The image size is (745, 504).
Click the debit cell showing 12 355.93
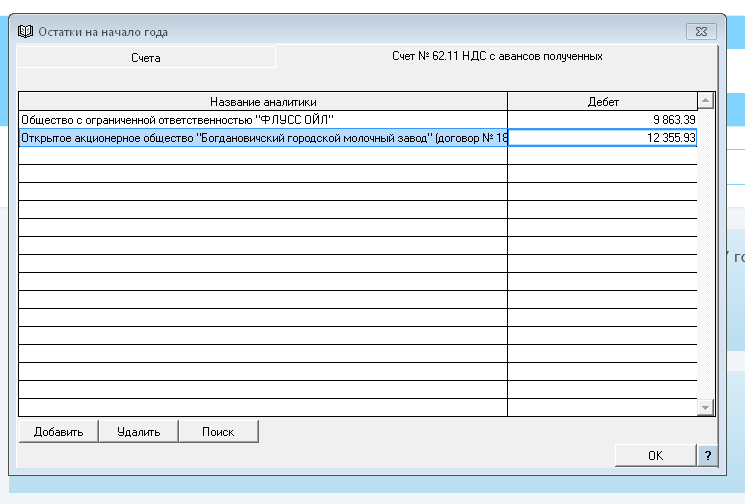(x=602, y=138)
